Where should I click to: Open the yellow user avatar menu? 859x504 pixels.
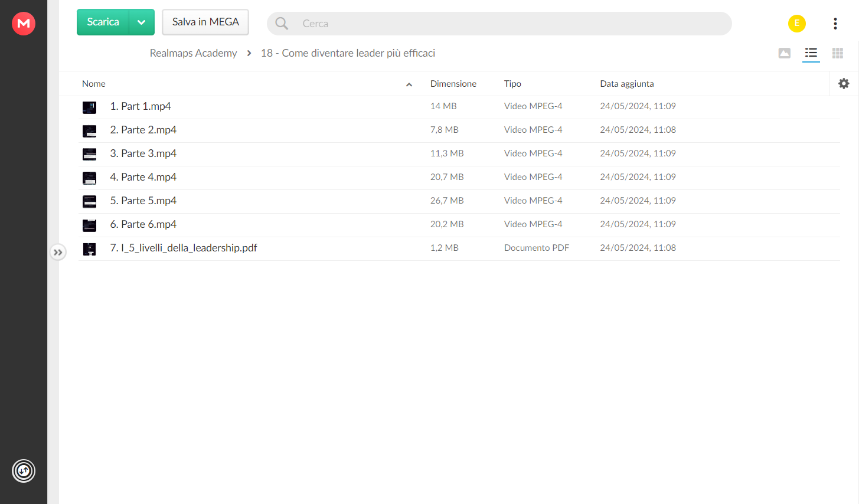(x=797, y=24)
